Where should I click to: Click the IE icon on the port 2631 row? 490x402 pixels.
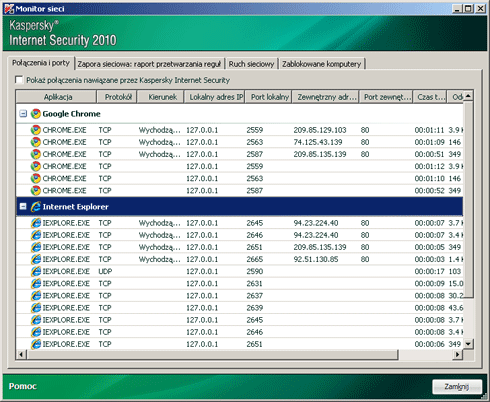coord(36,284)
